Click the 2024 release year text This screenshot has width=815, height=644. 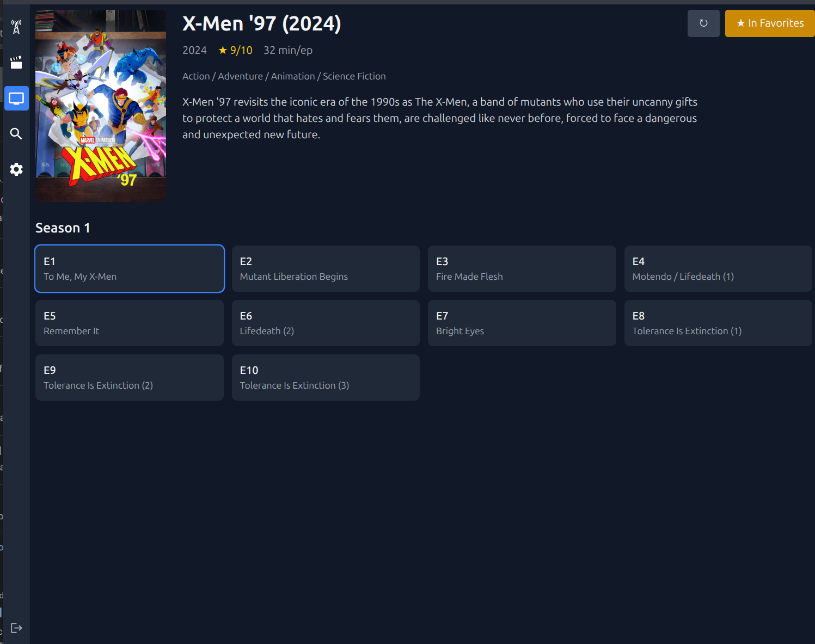(x=194, y=50)
